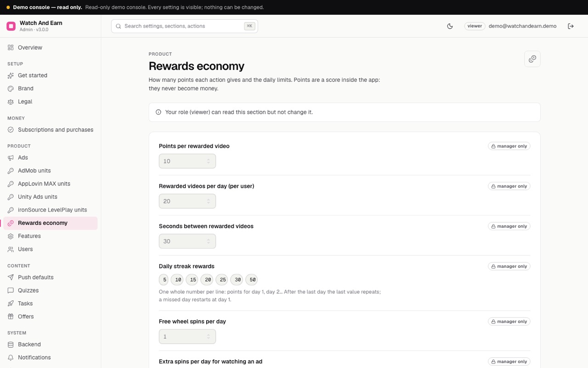This screenshot has height=368, width=588.
Task: Open AdMob units section
Action: 51,171
